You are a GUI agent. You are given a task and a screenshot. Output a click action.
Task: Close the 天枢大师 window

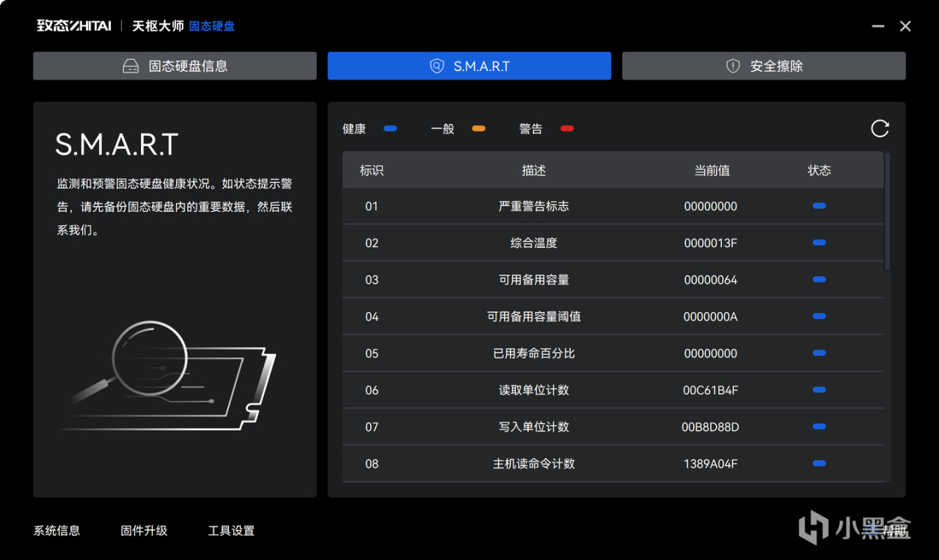(x=905, y=26)
